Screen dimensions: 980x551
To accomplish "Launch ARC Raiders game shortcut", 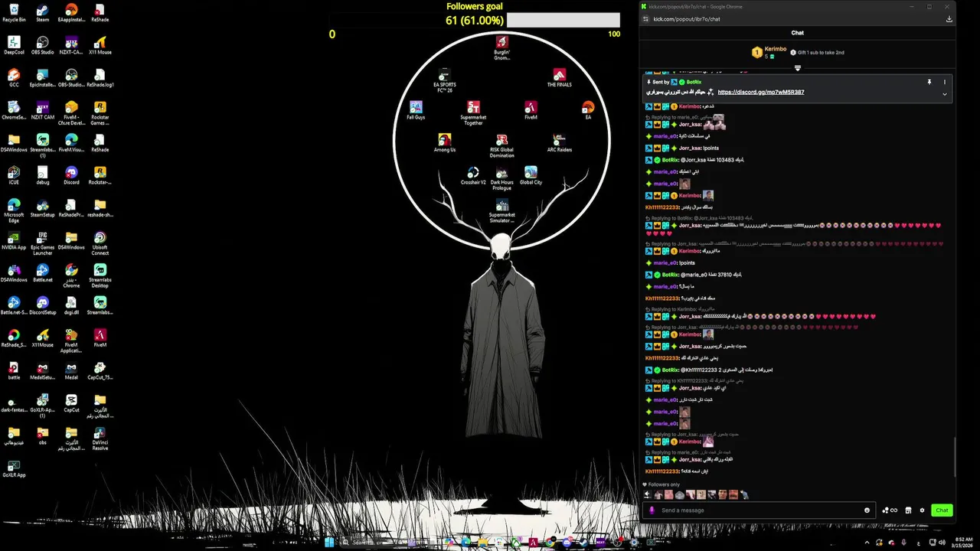I will pos(560,142).
